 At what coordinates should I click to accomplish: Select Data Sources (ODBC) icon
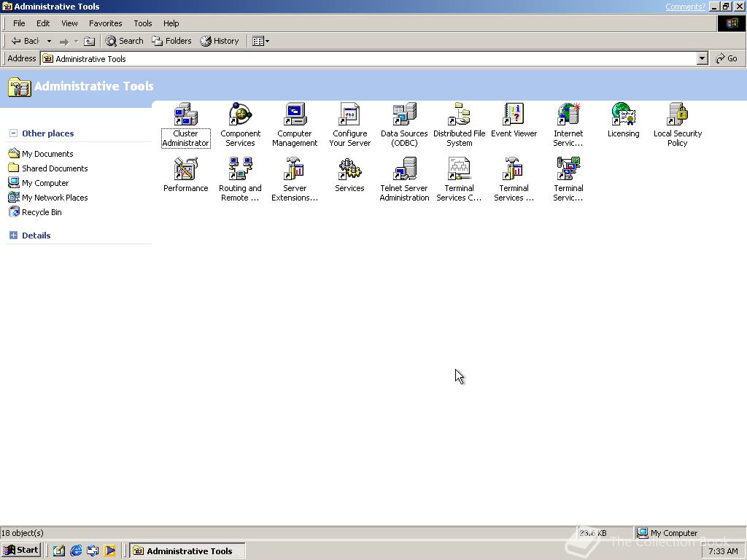click(404, 125)
